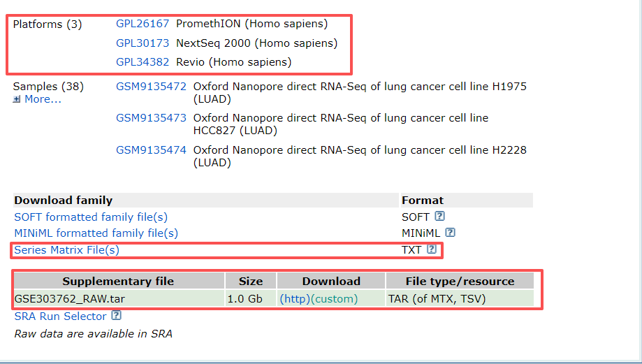The image size is (642, 364).
Task: Select HCC827 (LUAD) sample description
Action: [341, 124]
